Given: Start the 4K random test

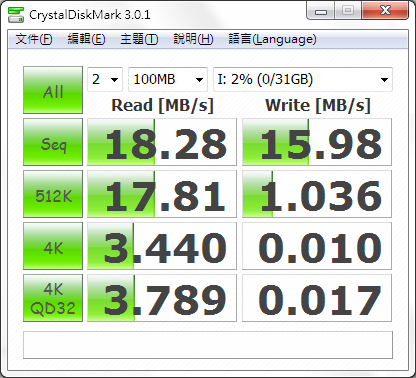Looking at the screenshot, I should pos(53,246).
